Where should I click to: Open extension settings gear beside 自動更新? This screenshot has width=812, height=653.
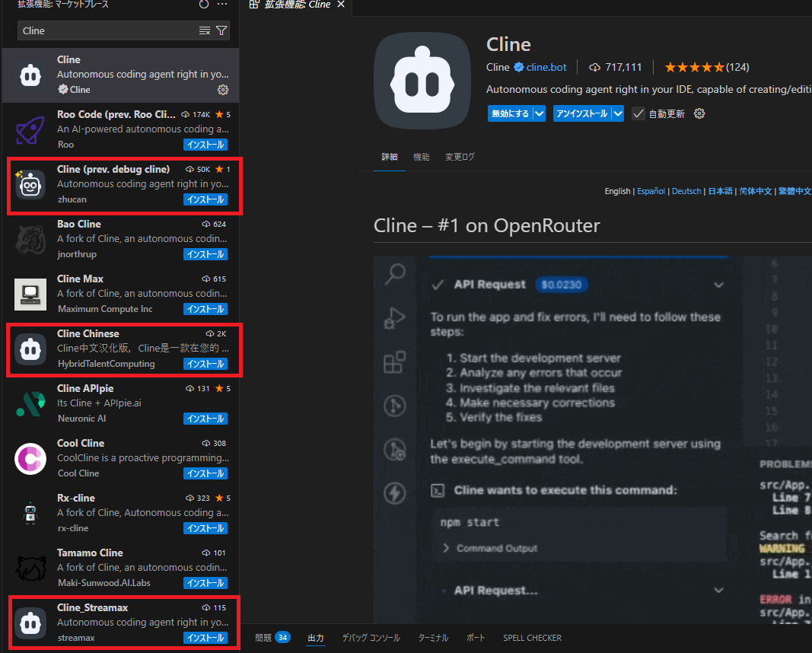[699, 113]
